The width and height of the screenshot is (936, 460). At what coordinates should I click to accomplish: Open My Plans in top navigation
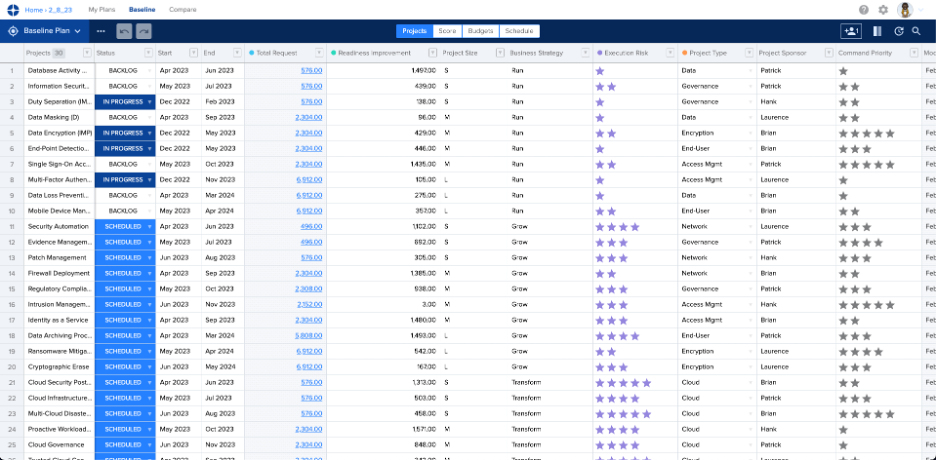click(101, 10)
